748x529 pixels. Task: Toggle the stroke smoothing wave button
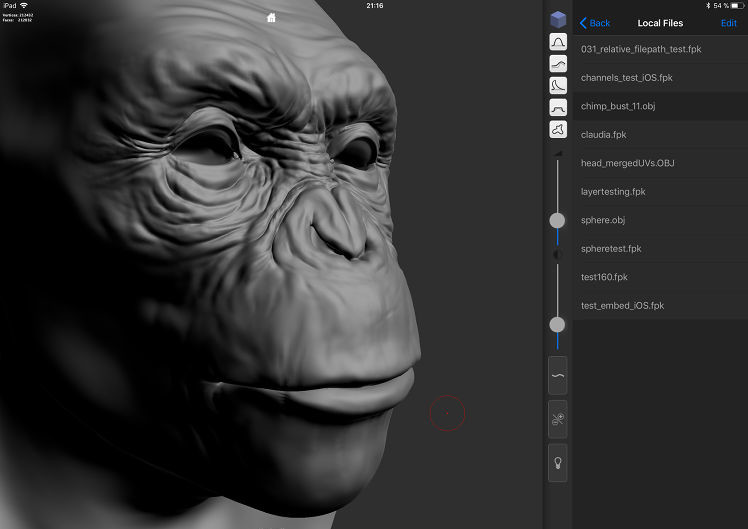click(x=558, y=375)
